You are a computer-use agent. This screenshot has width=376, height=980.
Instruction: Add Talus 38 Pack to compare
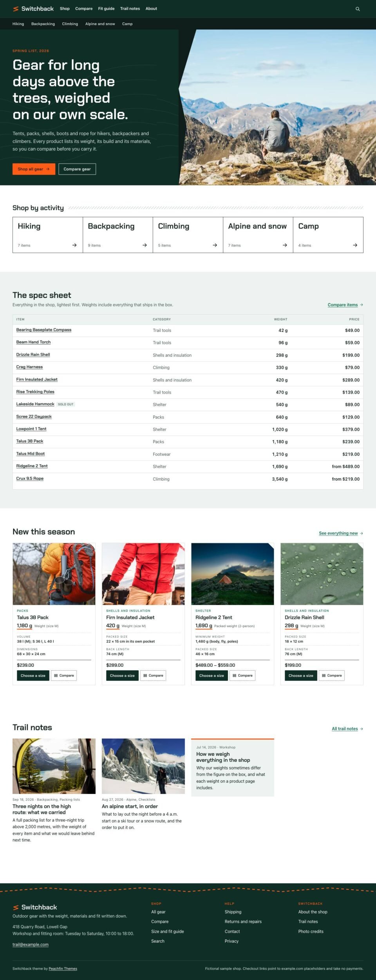tap(64, 676)
